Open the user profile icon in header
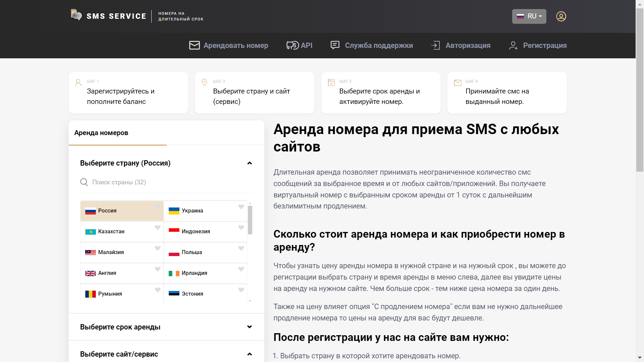 click(x=561, y=16)
